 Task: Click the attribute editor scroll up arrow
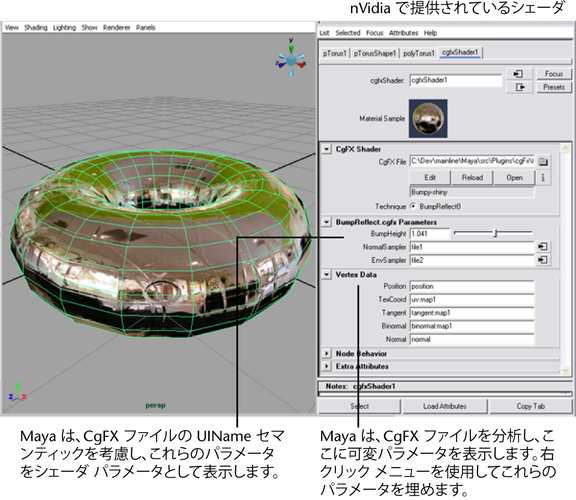[565, 148]
